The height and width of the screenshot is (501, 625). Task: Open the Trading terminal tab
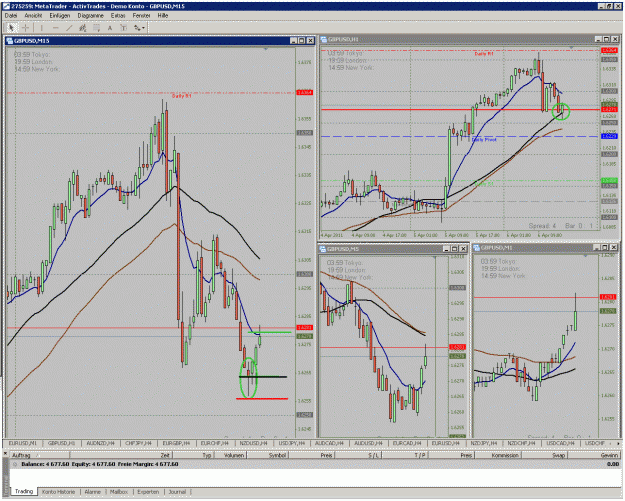click(24, 491)
